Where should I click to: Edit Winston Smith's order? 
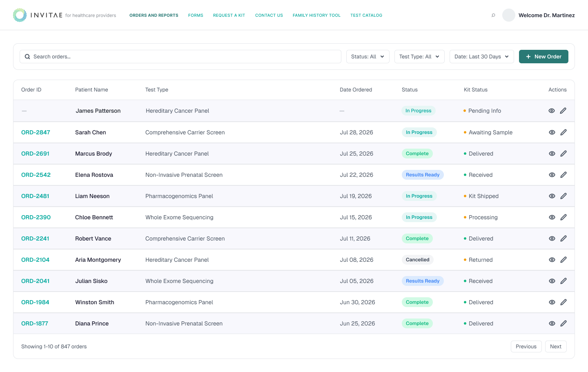point(563,302)
